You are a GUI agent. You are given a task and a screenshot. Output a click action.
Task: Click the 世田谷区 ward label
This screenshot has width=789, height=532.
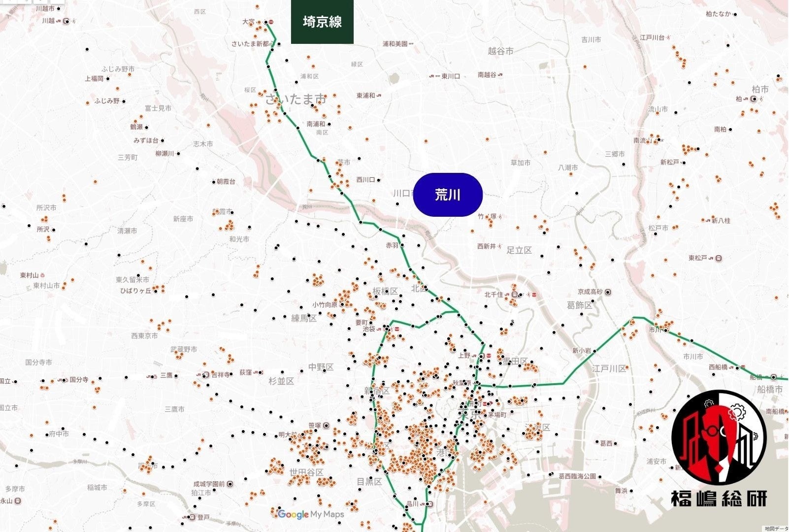click(x=306, y=472)
